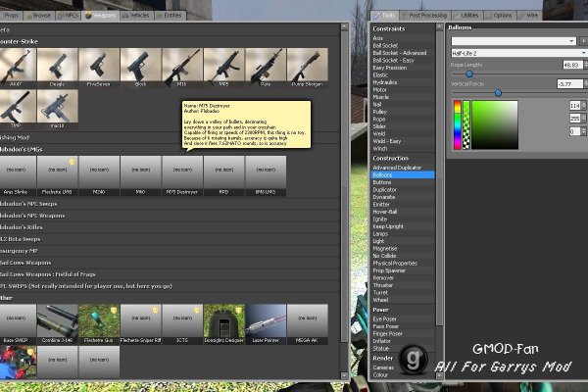Open the Browse tab
Image resolution: width=588 pixels, height=392 pixels.
(38, 16)
